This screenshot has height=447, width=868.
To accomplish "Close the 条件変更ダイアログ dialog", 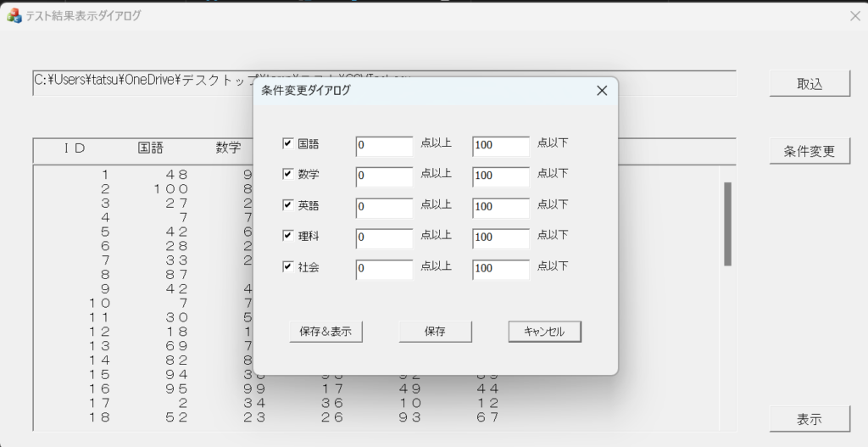I will pos(602,91).
